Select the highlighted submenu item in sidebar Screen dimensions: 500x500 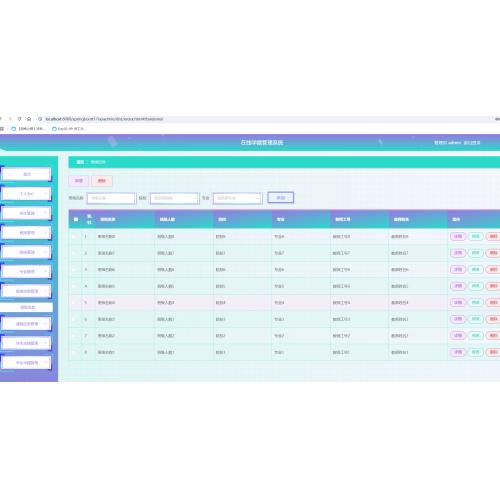[x=27, y=307]
